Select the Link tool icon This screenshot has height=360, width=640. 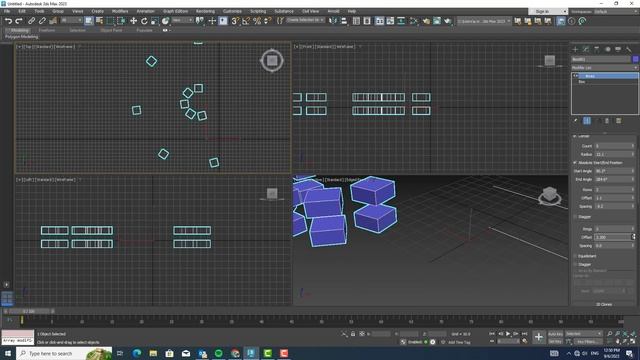point(31,21)
